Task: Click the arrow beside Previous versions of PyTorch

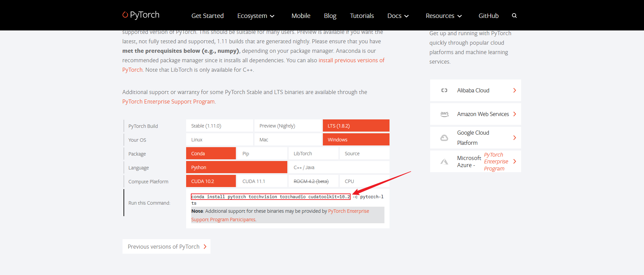Action: pyautogui.click(x=205, y=247)
